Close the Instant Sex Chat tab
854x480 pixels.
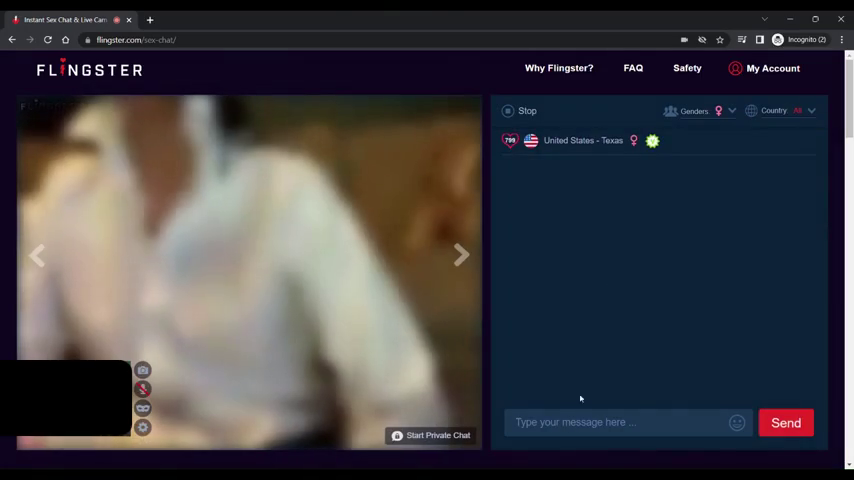pos(129,20)
